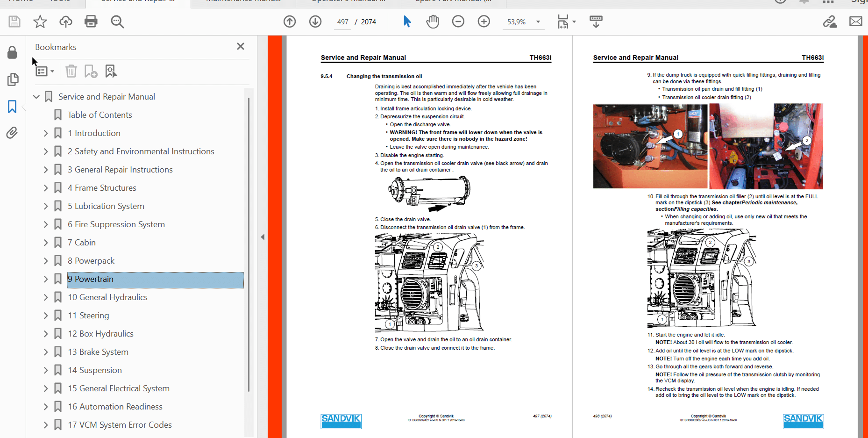
Task: Open the find text magnifier tool
Action: click(x=117, y=22)
